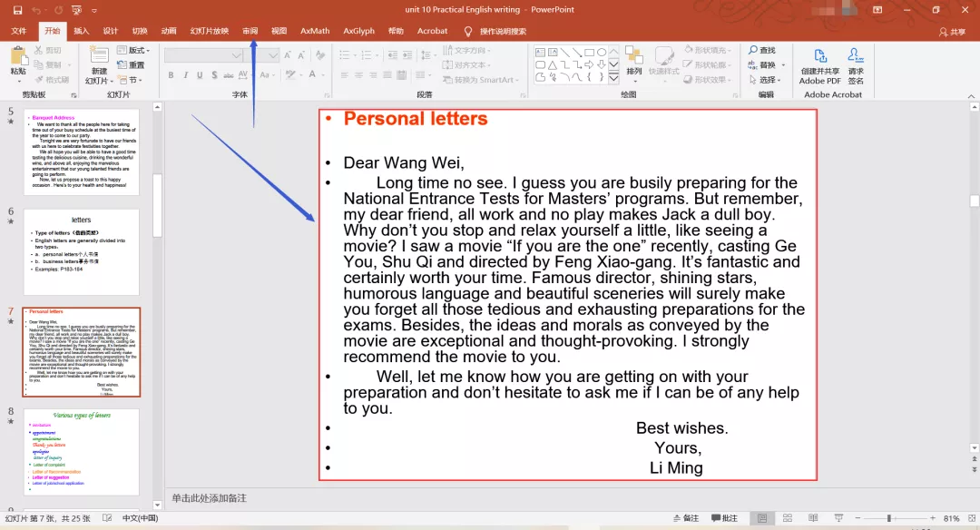
Task: Select the text box shape in gallery
Action: (x=541, y=53)
